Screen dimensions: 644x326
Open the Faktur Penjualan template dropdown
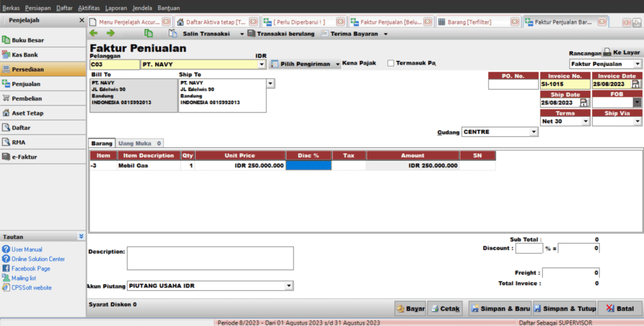coord(638,64)
